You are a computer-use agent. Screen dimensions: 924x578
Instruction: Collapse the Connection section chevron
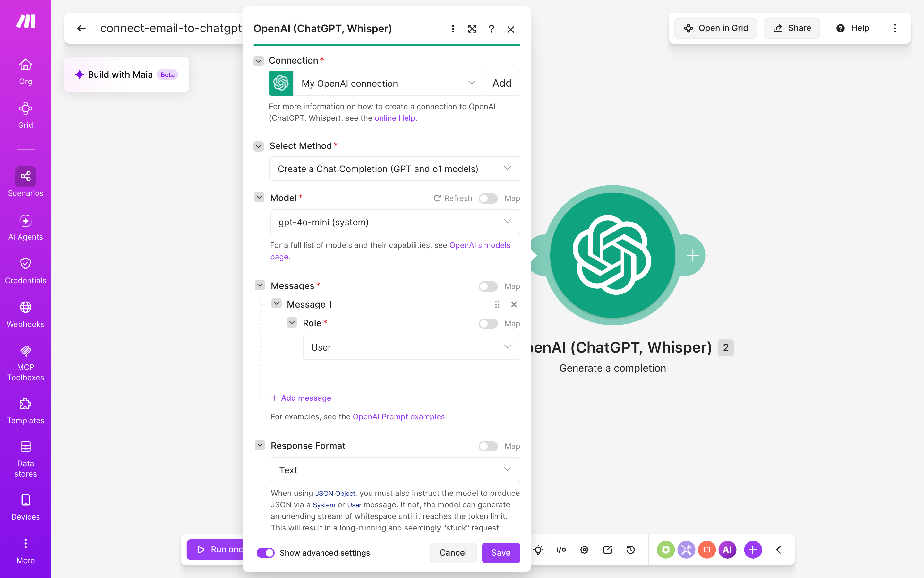click(x=259, y=61)
